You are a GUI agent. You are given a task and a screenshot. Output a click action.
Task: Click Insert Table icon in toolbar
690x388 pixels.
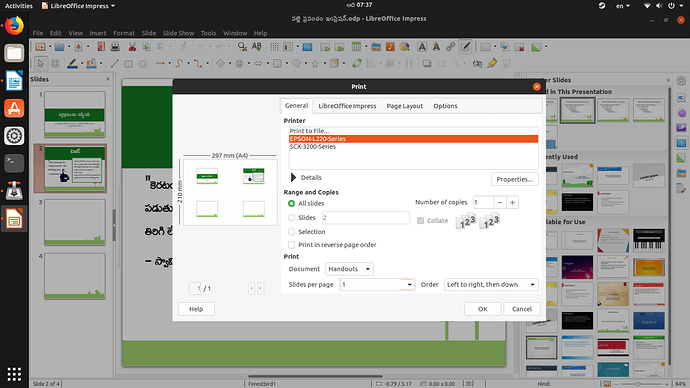(x=356, y=47)
